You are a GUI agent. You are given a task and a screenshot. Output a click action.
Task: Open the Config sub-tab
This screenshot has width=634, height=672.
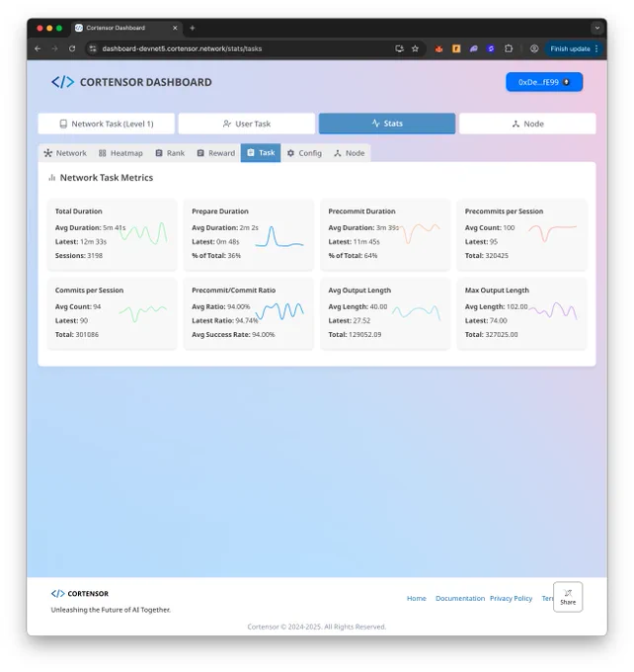pos(304,153)
